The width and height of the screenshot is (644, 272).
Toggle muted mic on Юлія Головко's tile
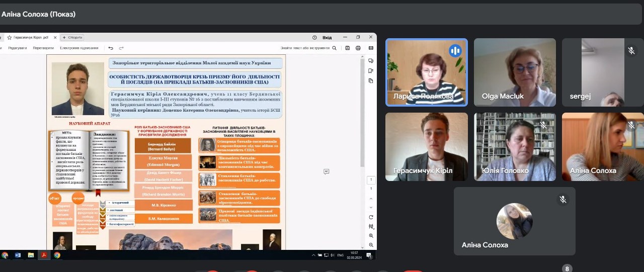(543, 125)
